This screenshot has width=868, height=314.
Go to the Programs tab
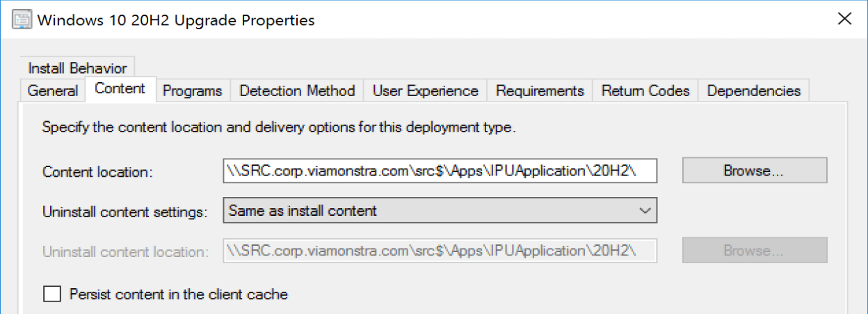point(192,91)
